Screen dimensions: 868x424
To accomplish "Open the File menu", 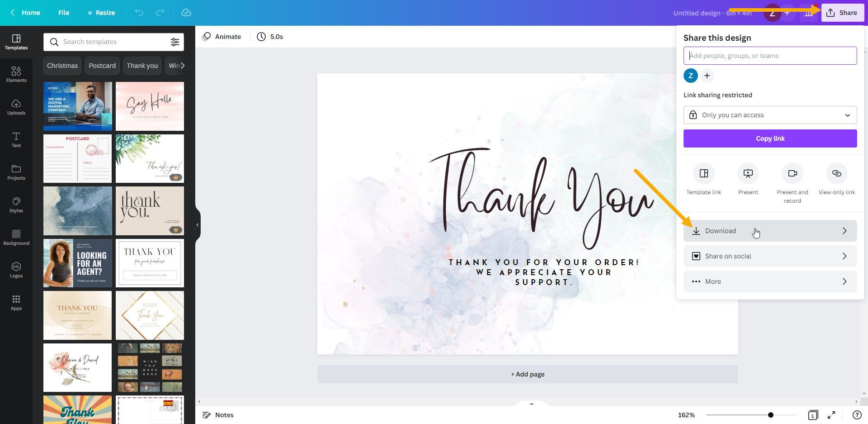I will pos(64,13).
